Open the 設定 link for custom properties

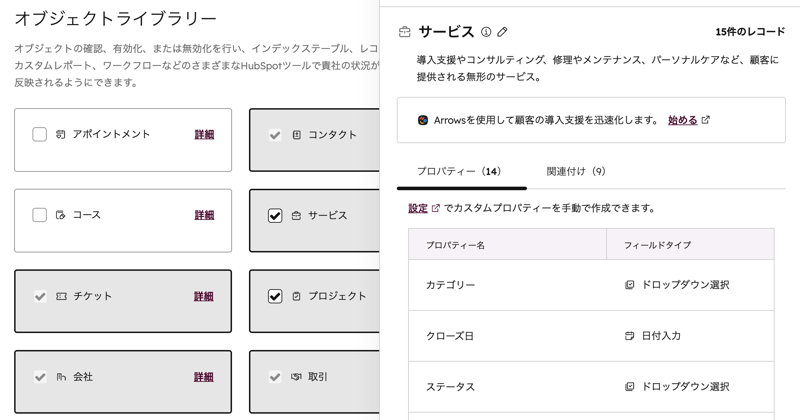point(418,208)
